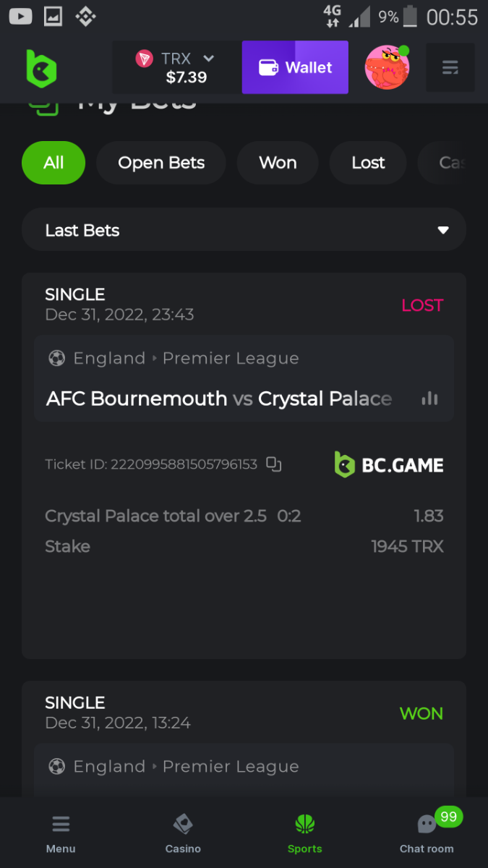Open the Chat room icon

(x=427, y=825)
